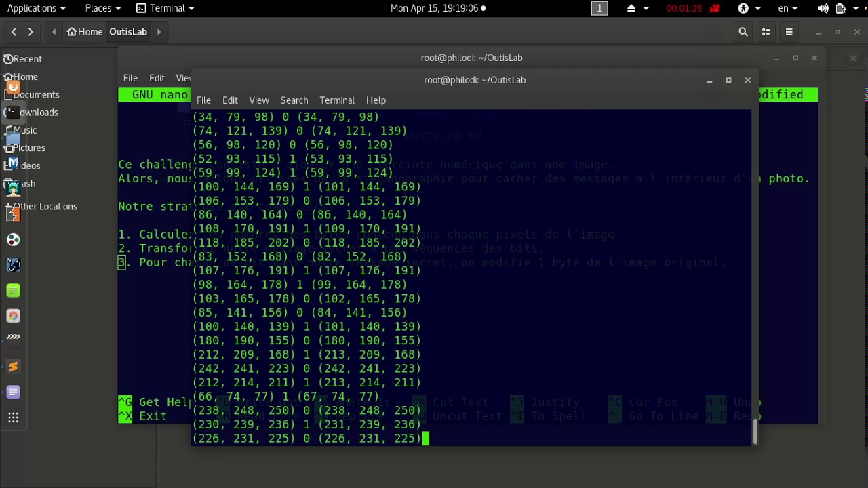Click the back terminal title bar text
Viewport: 868px width, 488px height.
coord(471,58)
